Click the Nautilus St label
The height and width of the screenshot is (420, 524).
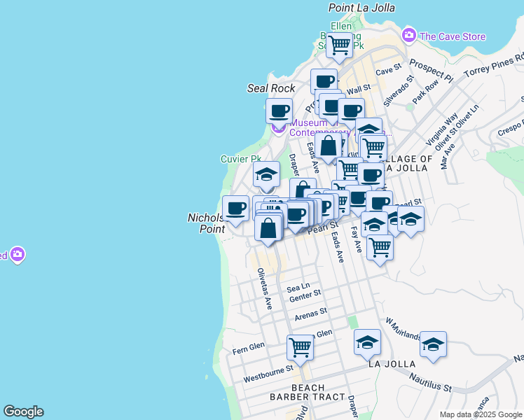click(430, 383)
